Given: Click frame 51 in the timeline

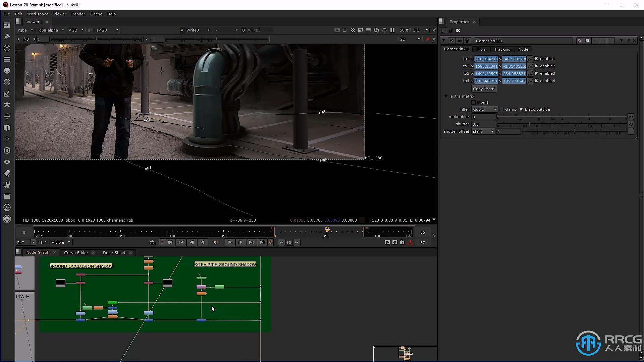Looking at the screenshot, I should pos(216,242).
